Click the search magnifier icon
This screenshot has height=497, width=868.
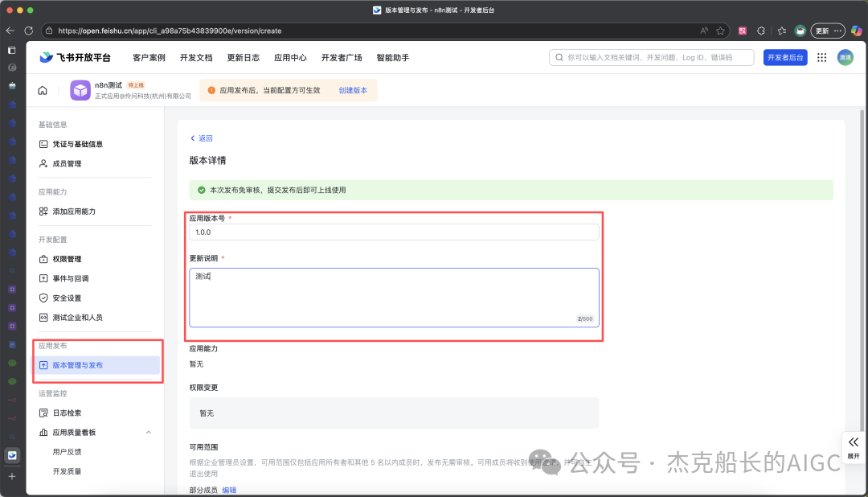[x=559, y=58]
